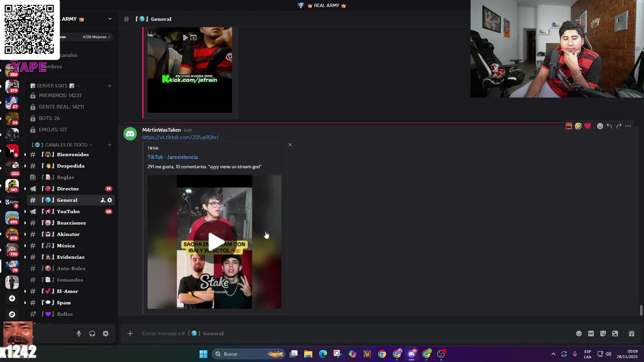Click the M4rtinWasTaken username
The height and width of the screenshot is (362, 644).
(x=162, y=130)
